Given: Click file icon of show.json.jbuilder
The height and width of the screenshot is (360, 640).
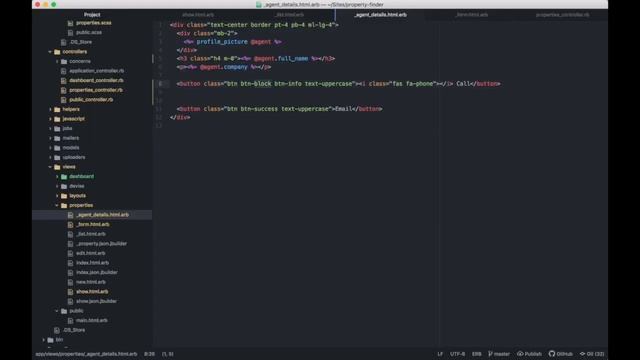Looking at the screenshot, I should (x=70, y=301).
